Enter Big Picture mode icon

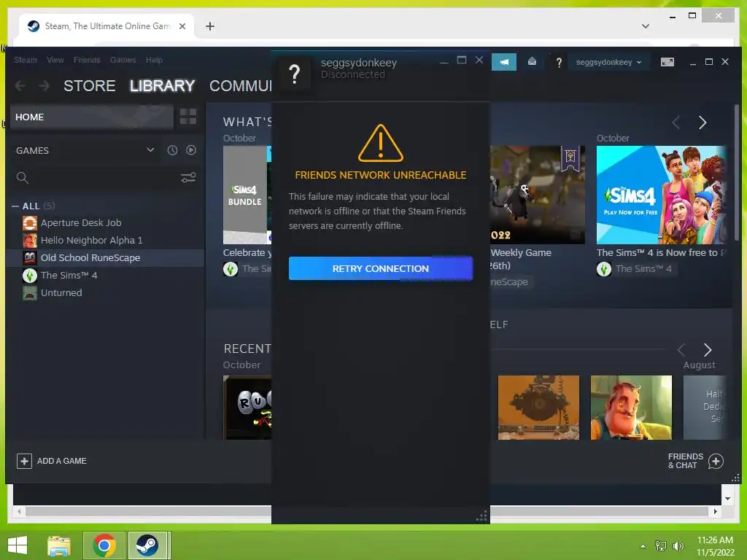tap(667, 62)
